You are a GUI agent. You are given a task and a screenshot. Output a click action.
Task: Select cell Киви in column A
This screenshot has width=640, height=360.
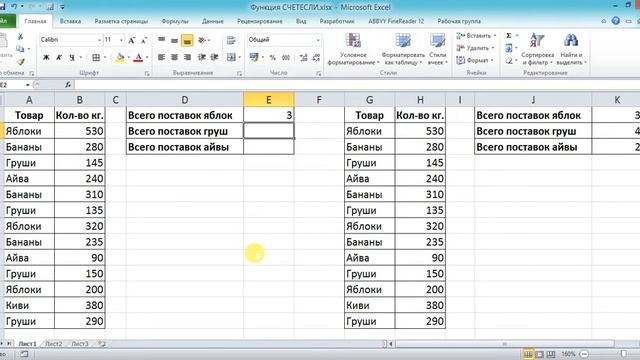29,305
